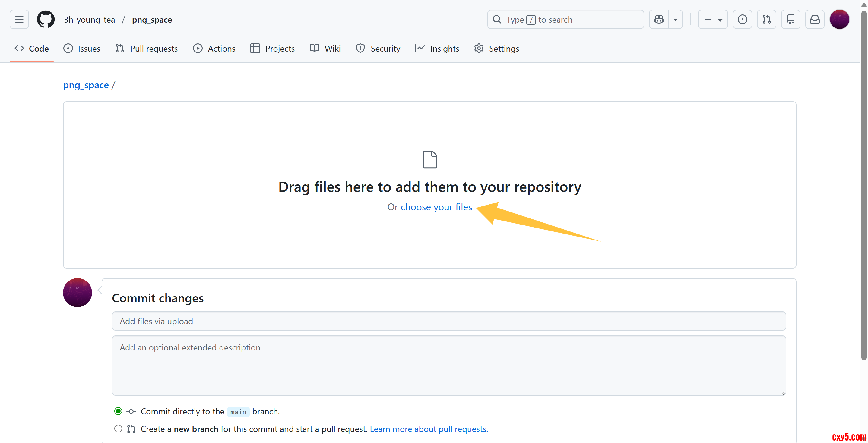Open the plus Create new dropdown
Screen dimensions: 868x443
click(x=713, y=20)
